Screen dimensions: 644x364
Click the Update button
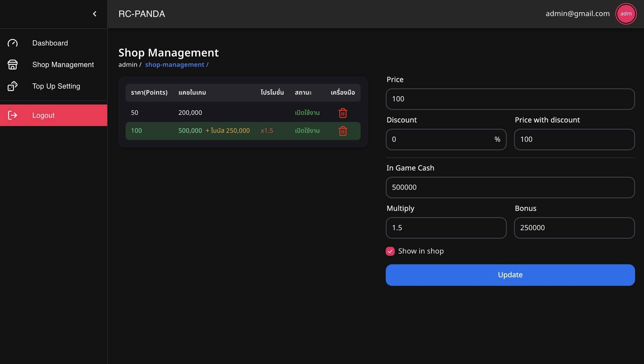(x=510, y=275)
